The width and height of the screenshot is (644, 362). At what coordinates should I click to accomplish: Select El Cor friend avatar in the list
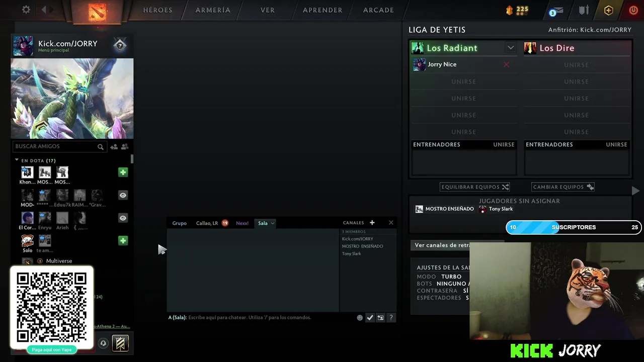tap(27, 218)
